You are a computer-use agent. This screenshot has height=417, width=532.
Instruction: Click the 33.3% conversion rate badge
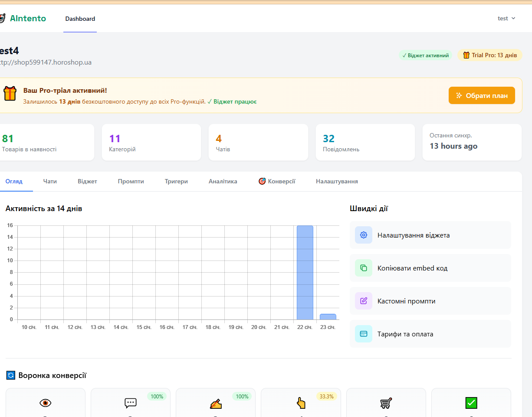point(326,396)
